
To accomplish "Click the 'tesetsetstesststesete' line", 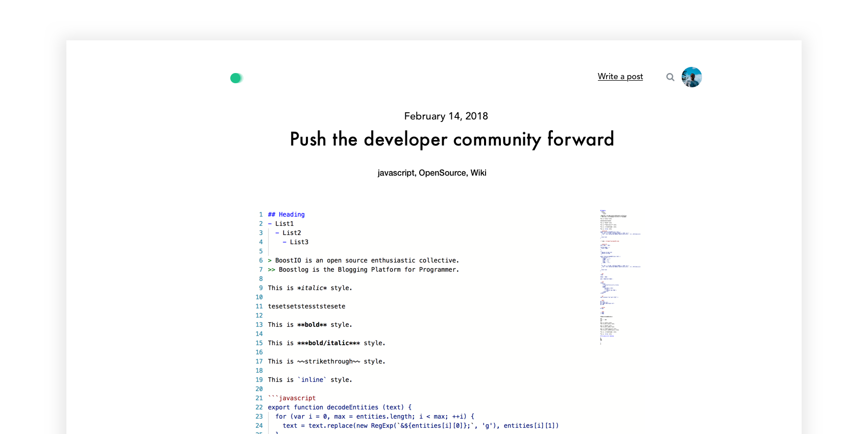I will pyautogui.click(x=306, y=306).
